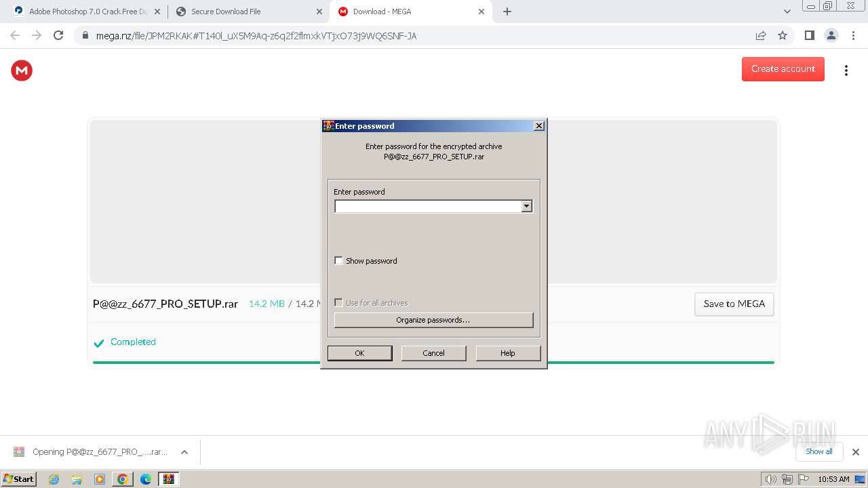Click the share page icon in address bar
Viewport: 868px width, 488px height.
point(761,35)
